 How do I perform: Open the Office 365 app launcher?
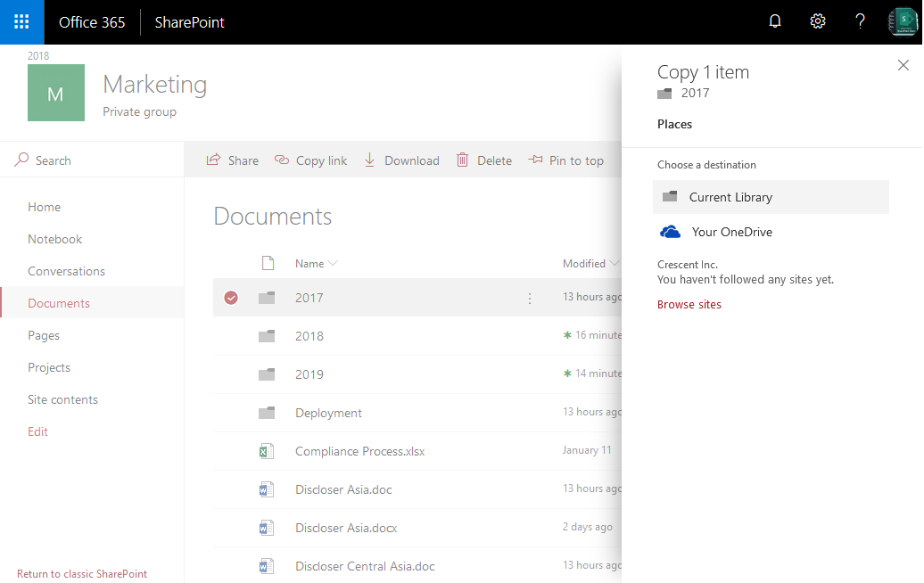tap(21, 21)
